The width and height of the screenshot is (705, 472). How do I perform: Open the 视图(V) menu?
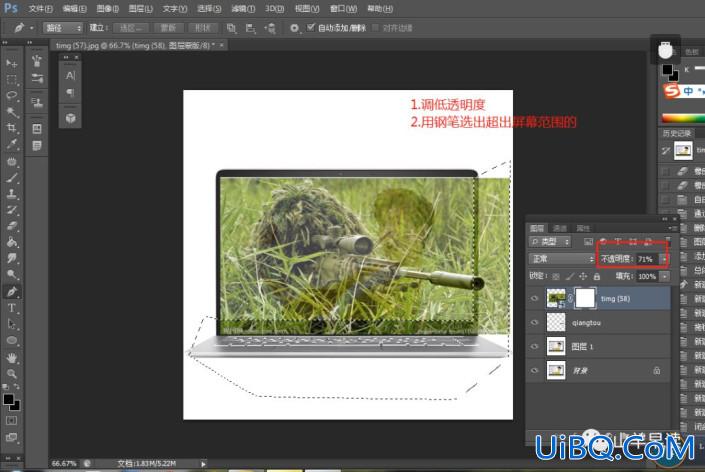coord(307,9)
